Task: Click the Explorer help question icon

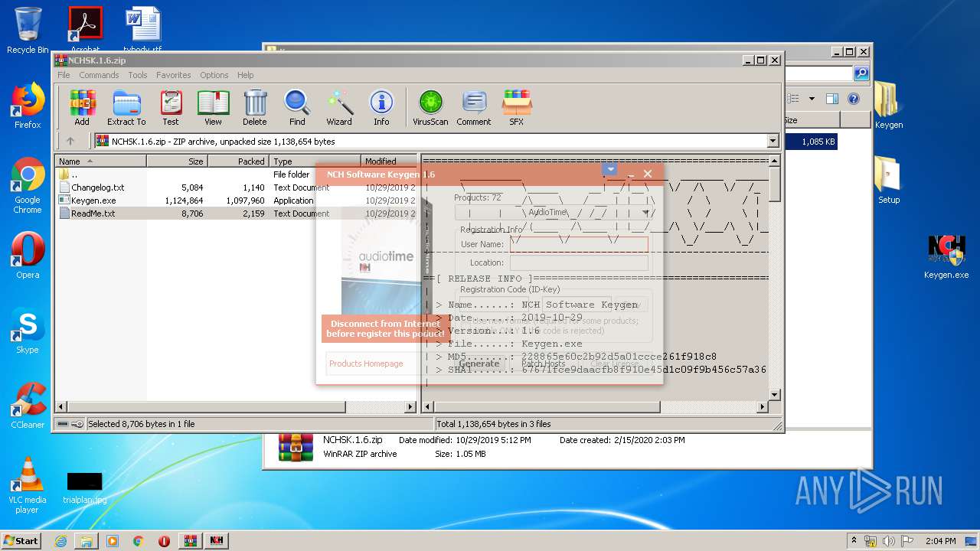Action: [x=854, y=99]
